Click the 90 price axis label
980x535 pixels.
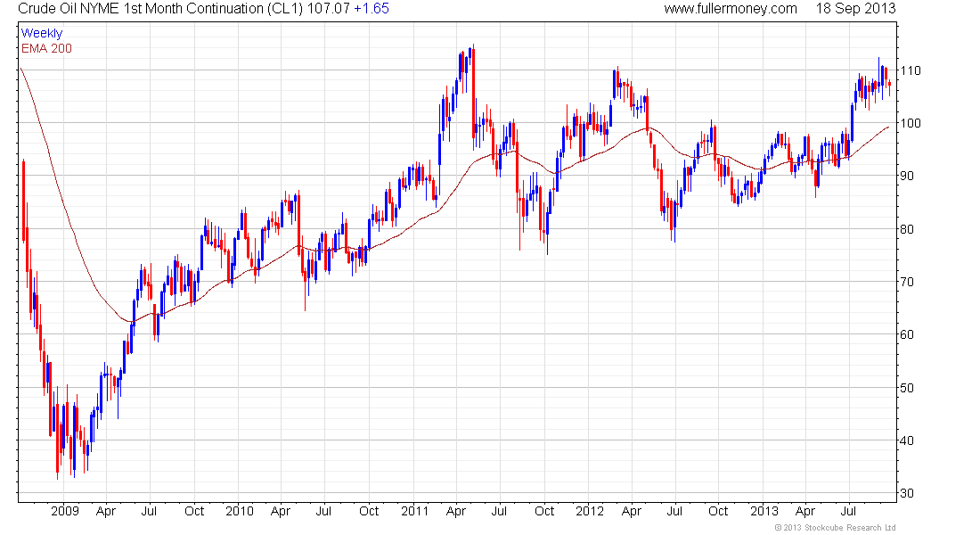907,176
